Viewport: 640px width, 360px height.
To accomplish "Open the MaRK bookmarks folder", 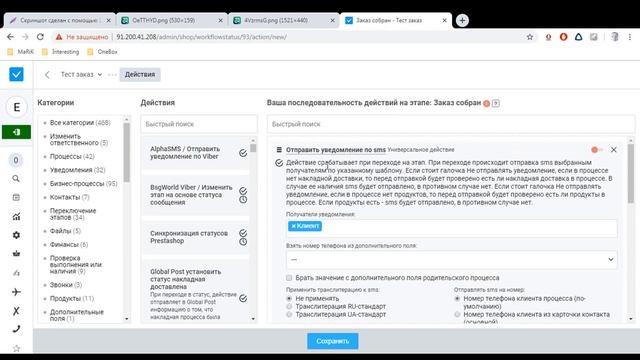I will (21, 52).
